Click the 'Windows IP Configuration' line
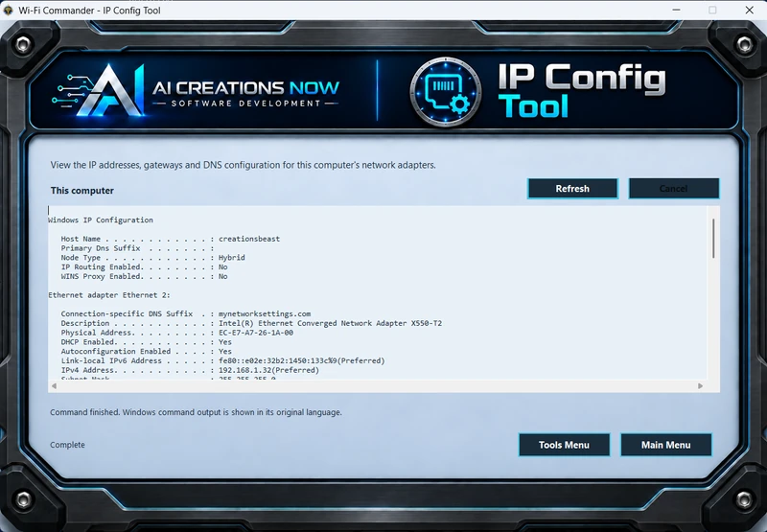 [x=101, y=220]
